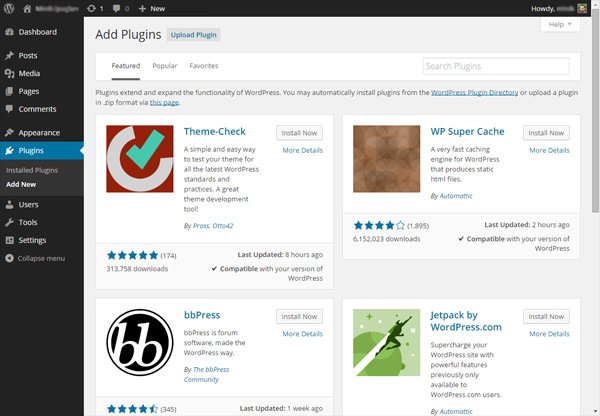Click 'Last Updated: 8 hours ago' text
The image size is (600, 416).
click(280, 255)
